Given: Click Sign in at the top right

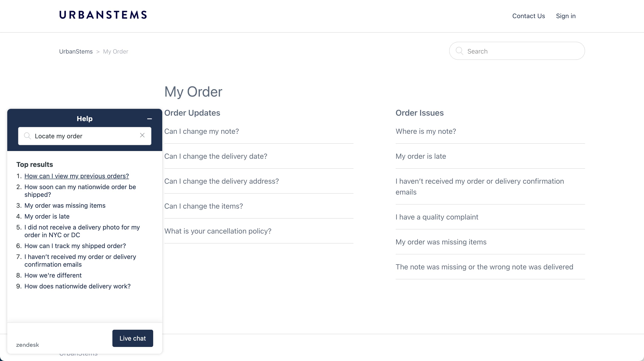Looking at the screenshot, I should click(x=566, y=16).
